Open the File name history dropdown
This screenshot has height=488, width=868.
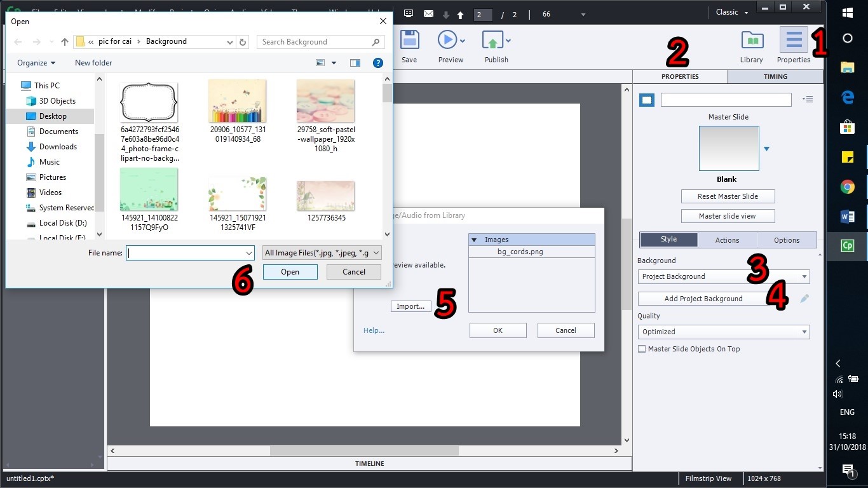248,253
